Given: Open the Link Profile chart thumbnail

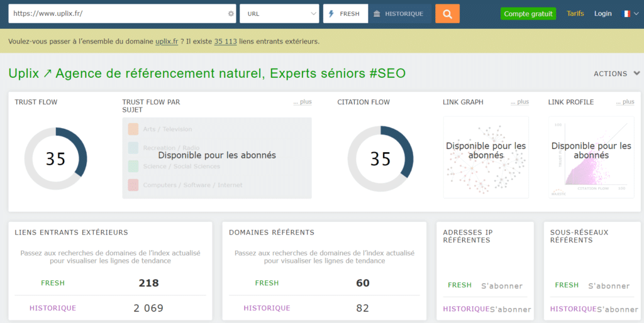Looking at the screenshot, I should 591,158.
